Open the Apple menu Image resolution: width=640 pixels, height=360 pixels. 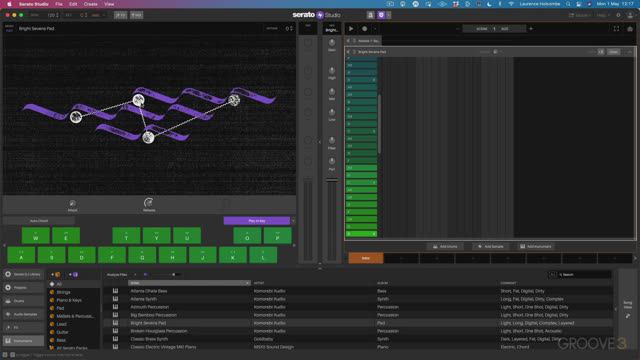9,4
